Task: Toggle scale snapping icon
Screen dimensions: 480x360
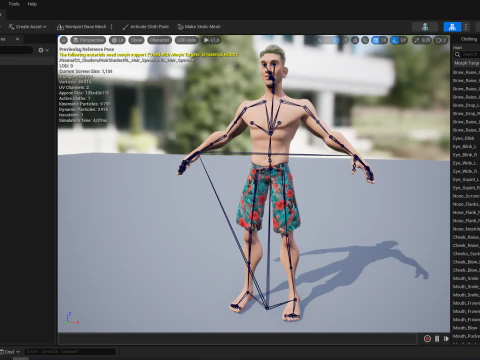Action: click(x=417, y=40)
